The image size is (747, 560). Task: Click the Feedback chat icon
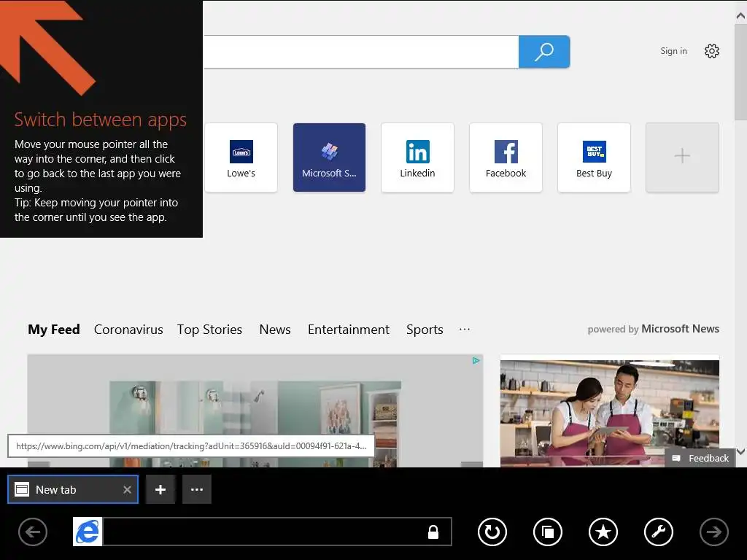coord(676,458)
